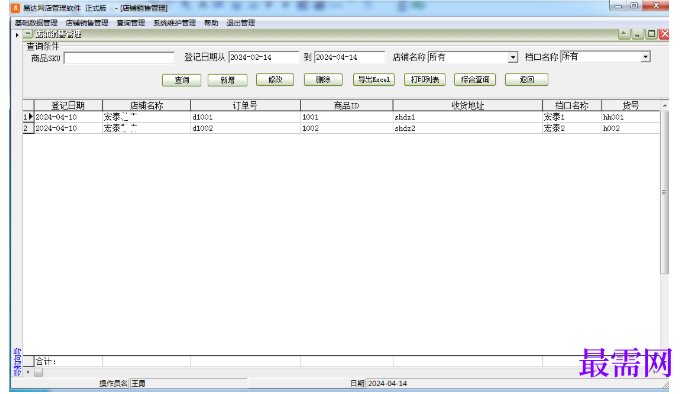
Task: Click the 商品SKU input field
Action: [x=119, y=58]
